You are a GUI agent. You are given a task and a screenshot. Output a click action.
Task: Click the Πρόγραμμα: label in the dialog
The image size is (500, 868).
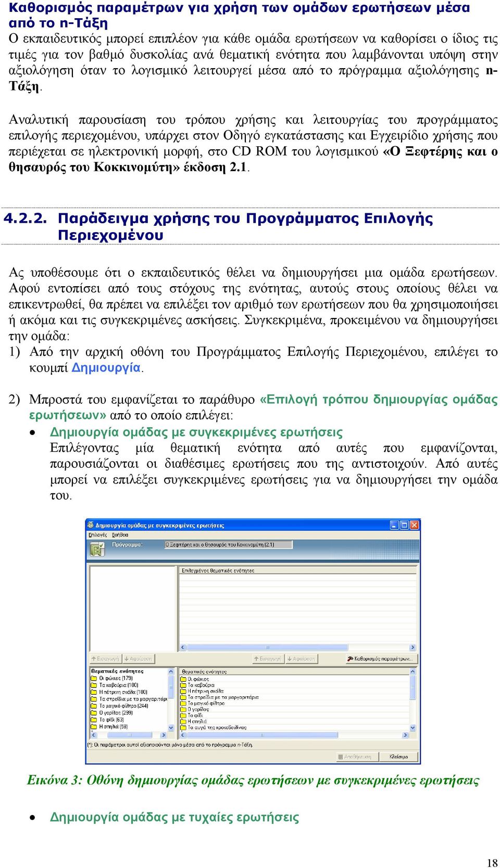(x=127, y=544)
